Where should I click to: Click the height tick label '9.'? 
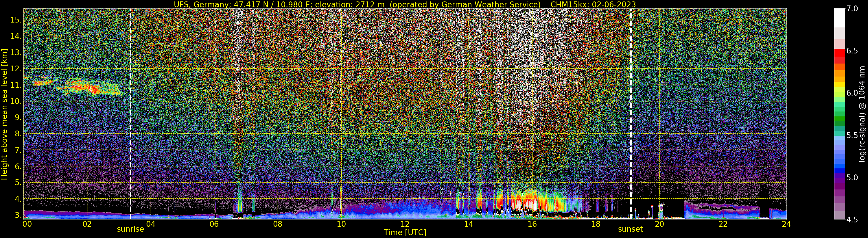(x=18, y=118)
